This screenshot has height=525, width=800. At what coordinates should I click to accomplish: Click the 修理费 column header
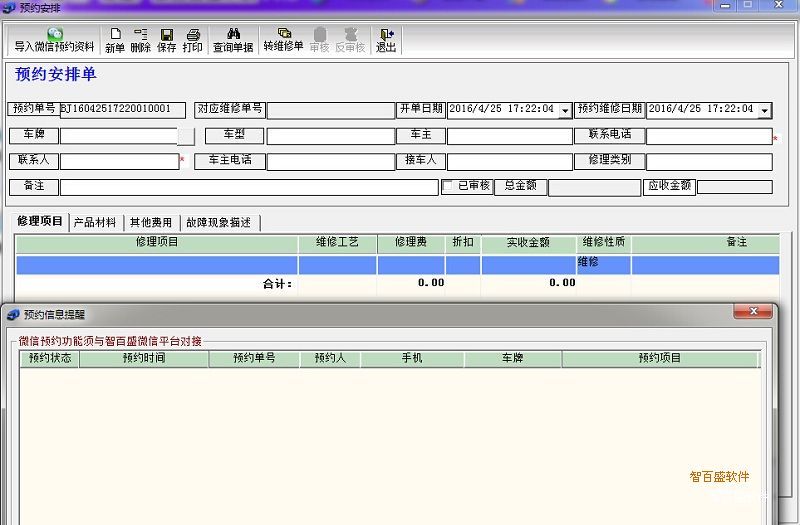(x=411, y=243)
